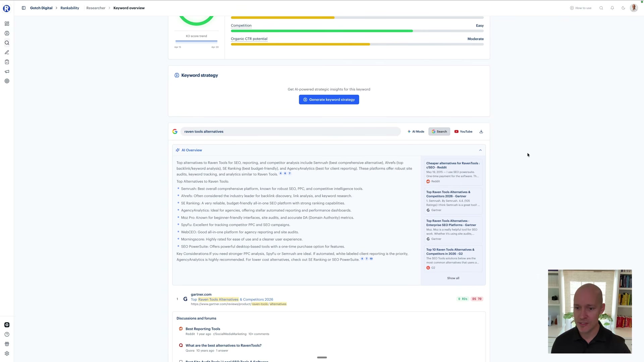This screenshot has width=644, height=362.
Task: Open gartner.com Top Raven Tools Alternatives result
Action: 232,300
